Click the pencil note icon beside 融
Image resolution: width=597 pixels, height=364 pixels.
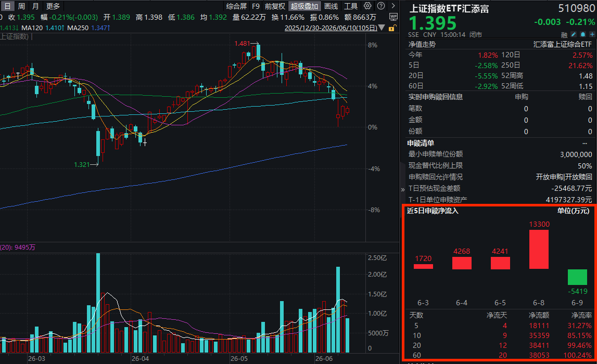coord(574,34)
